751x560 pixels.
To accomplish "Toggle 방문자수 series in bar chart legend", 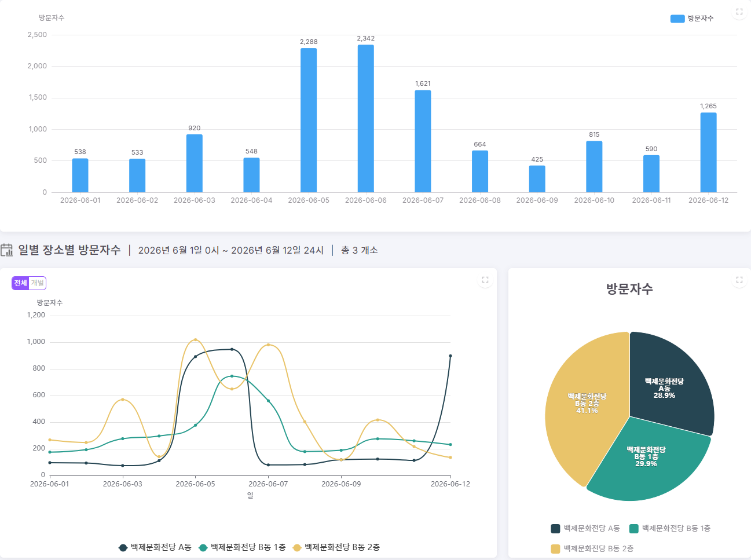I will coord(692,19).
